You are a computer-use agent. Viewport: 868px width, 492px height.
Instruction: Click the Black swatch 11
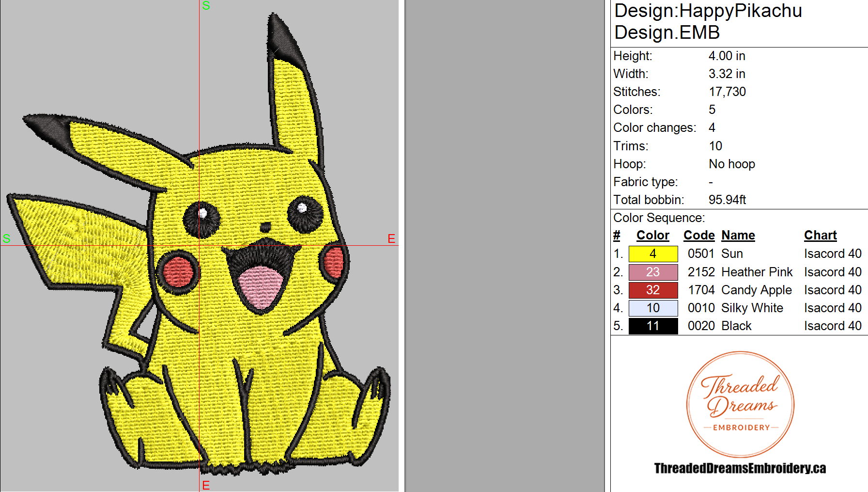[x=653, y=326]
